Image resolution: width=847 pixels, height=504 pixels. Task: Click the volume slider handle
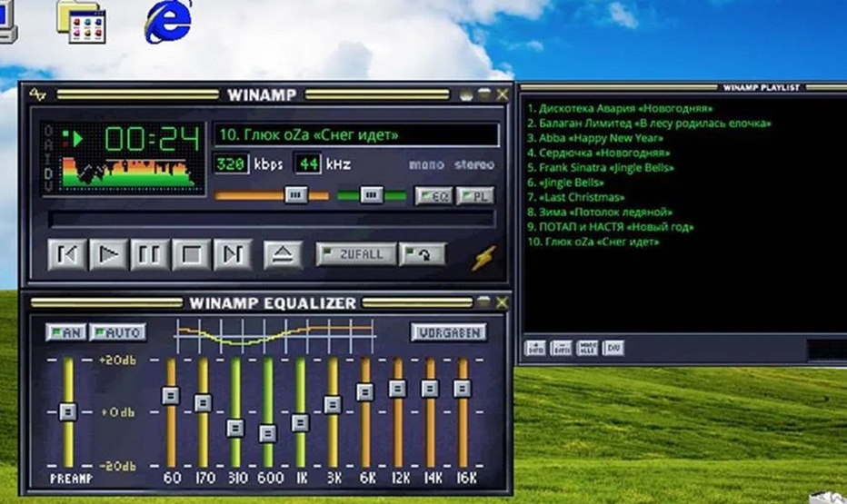tap(294, 194)
